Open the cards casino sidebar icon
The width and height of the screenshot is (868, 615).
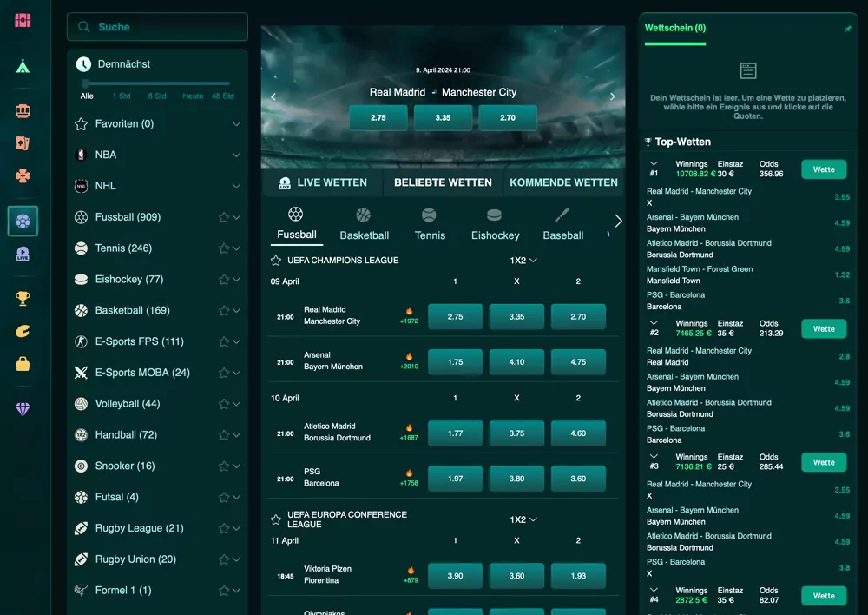(x=23, y=143)
